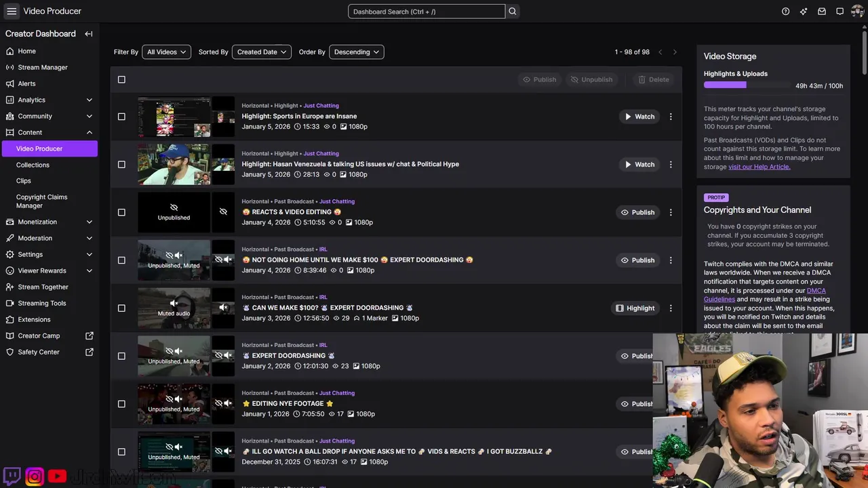The image size is (868, 488).
Task: Click the Highlights & Uploads storage bar
Action: tap(748, 85)
